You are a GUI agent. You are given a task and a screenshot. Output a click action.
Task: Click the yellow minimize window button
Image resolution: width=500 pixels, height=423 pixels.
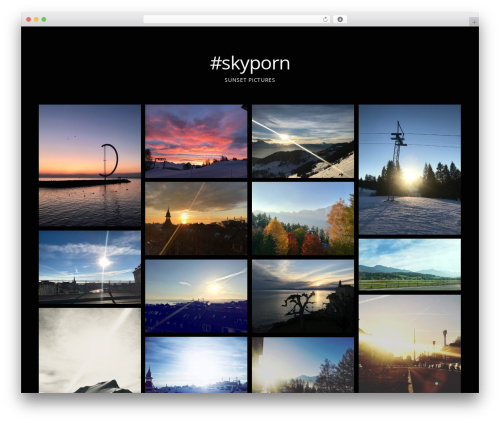pyautogui.click(x=36, y=19)
